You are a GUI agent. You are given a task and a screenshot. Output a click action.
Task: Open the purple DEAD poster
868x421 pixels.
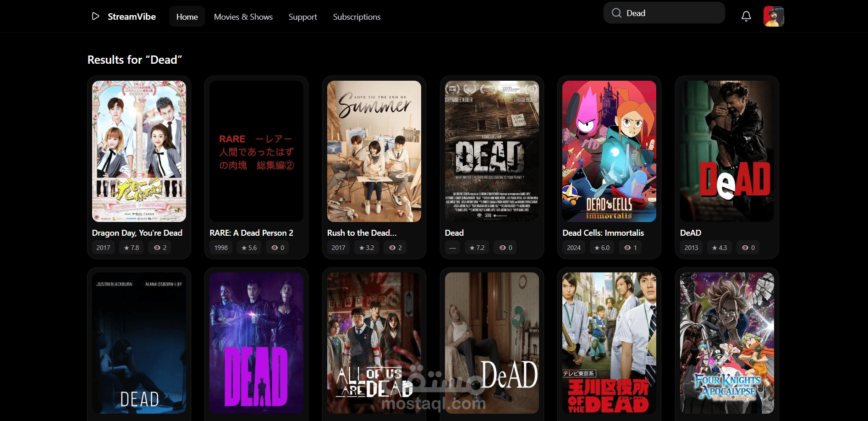256,343
